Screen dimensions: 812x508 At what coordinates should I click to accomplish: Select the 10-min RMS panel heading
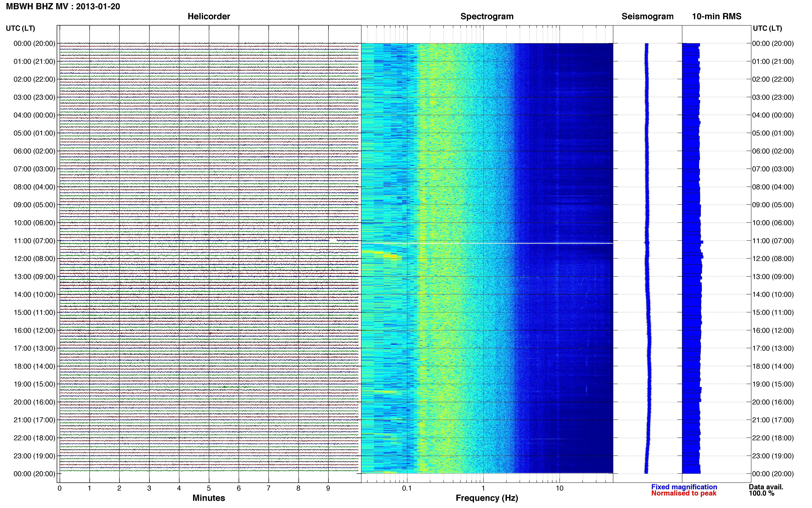[717, 16]
